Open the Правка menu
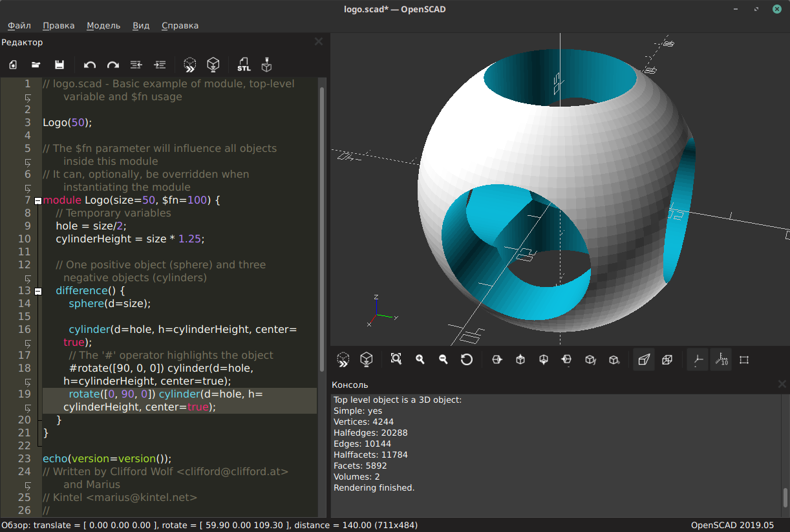Image resolution: width=790 pixels, height=532 pixels. tap(58, 26)
